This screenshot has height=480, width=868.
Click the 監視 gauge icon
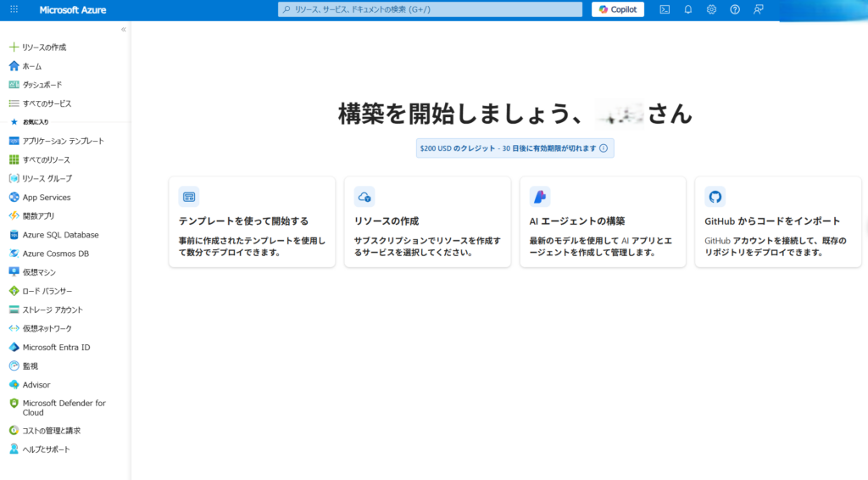pyautogui.click(x=14, y=366)
